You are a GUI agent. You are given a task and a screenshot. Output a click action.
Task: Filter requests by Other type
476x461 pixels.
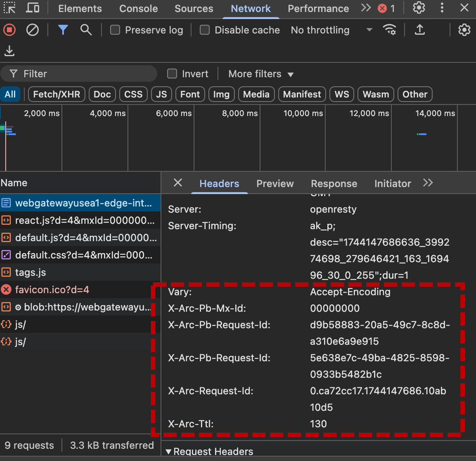tap(415, 94)
